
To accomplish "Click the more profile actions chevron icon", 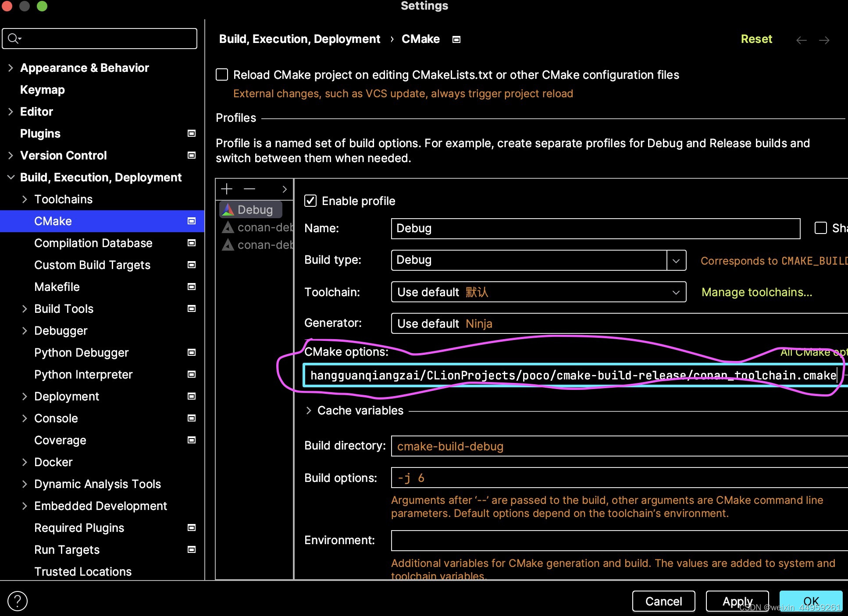I will tap(285, 189).
